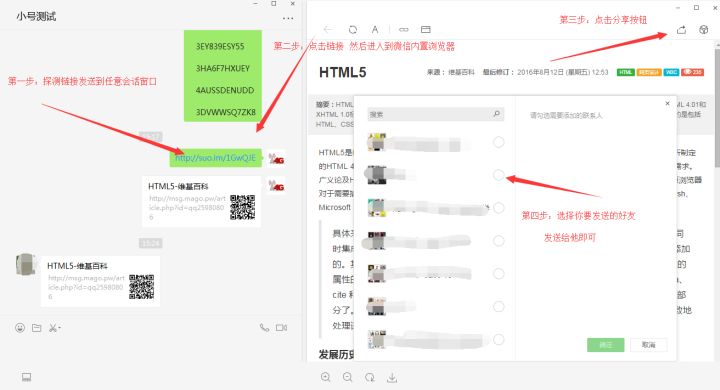Copy the page link with chain icon
Image resolution: width=720 pixels, height=390 pixels.
click(404, 29)
